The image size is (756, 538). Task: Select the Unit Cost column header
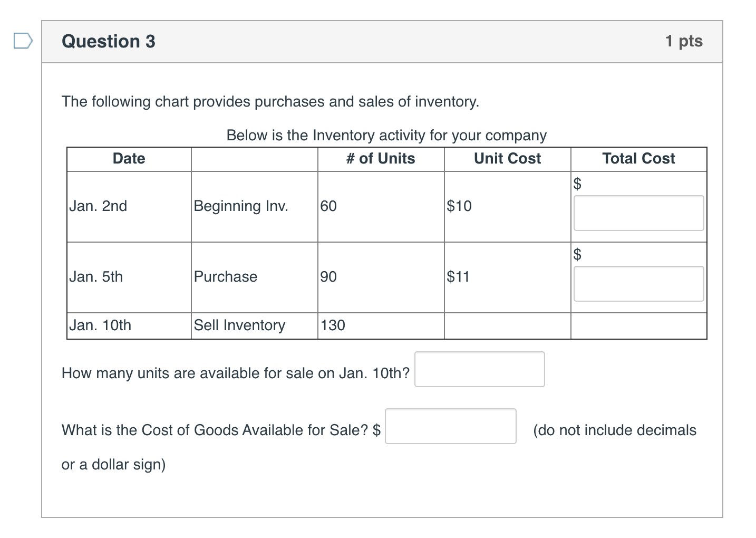507,159
